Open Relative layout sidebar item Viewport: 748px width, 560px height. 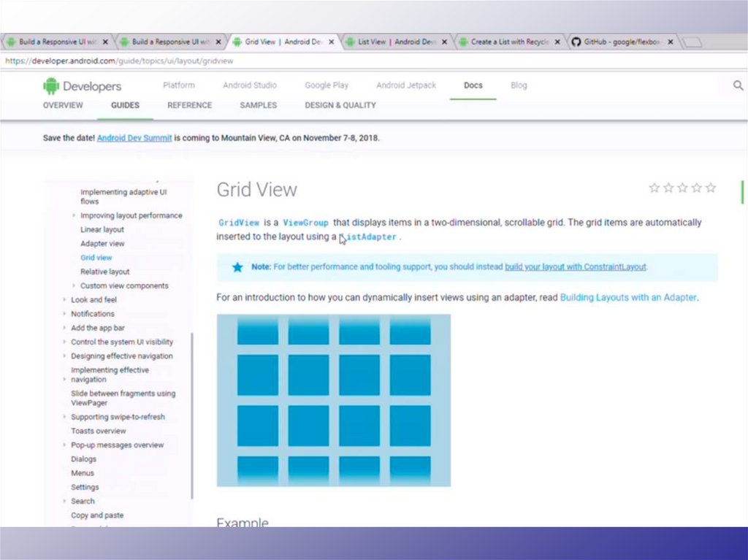pos(105,272)
